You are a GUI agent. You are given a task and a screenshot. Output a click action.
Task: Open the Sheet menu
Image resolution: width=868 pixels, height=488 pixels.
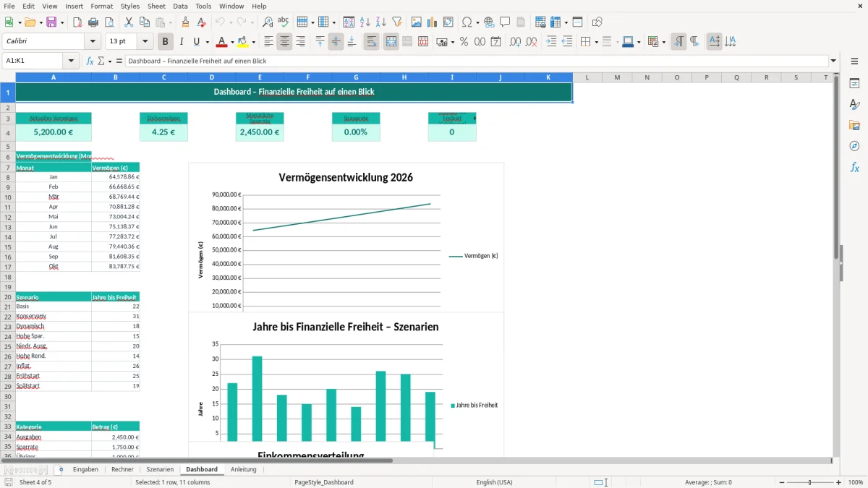click(x=156, y=6)
